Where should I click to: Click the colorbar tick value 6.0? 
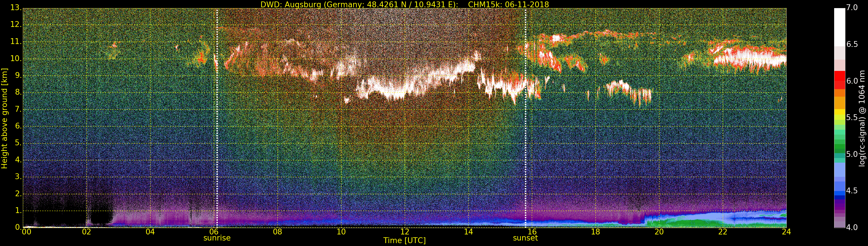coord(852,81)
